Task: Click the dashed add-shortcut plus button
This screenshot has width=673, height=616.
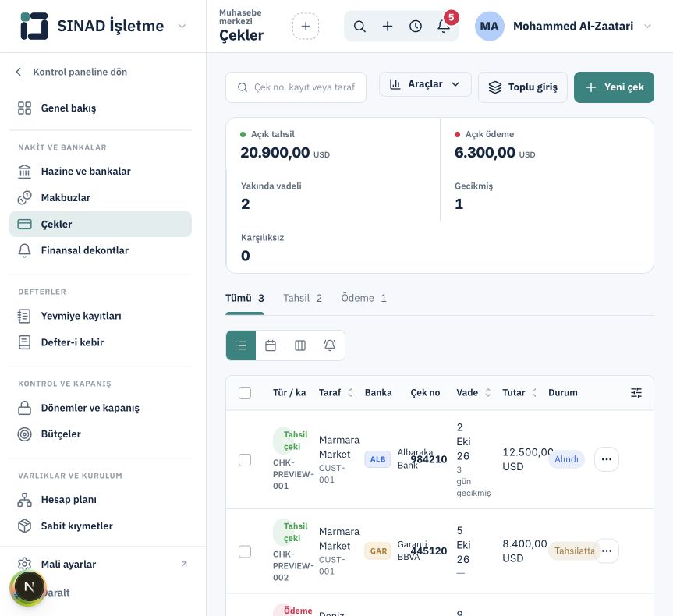Action: [x=306, y=27]
